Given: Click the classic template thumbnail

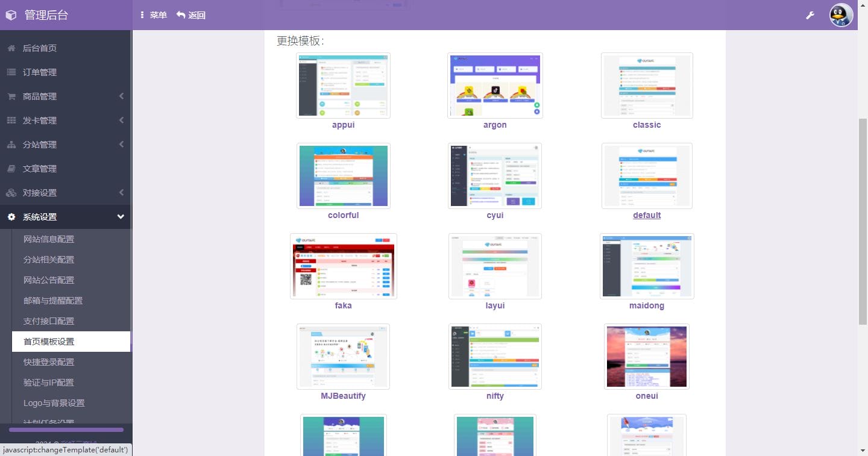Looking at the screenshot, I should coord(646,85).
